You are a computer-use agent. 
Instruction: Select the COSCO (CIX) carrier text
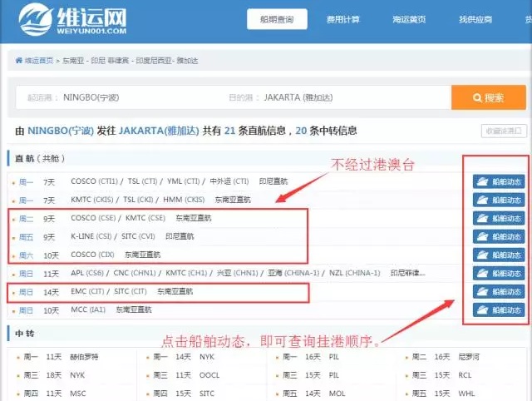pos(92,255)
